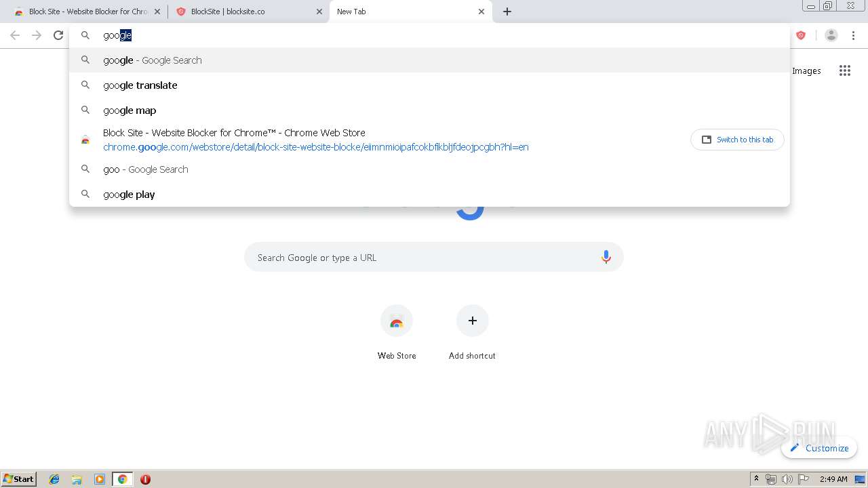Image resolution: width=868 pixels, height=488 pixels.
Task: Open the Chrome profile avatar
Action: pyautogui.click(x=831, y=35)
